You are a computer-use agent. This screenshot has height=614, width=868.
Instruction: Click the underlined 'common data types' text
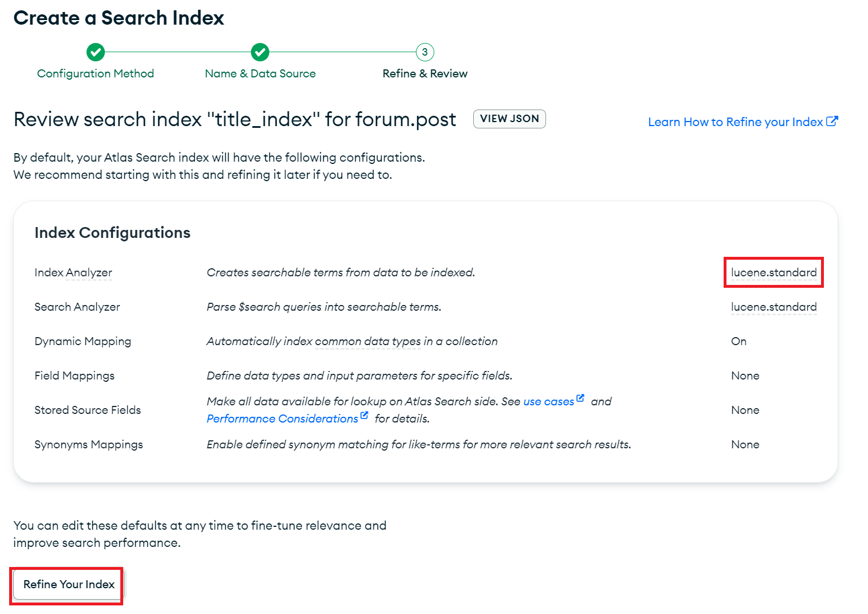[x=368, y=342]
